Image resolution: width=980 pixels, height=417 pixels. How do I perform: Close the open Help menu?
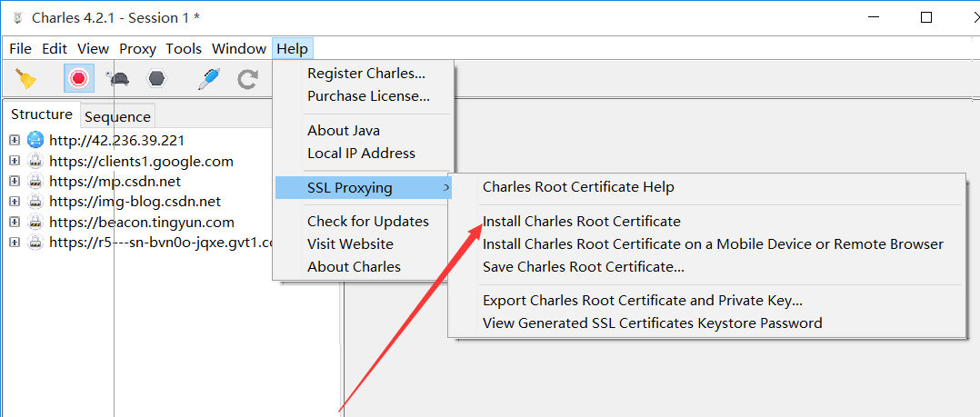pos(293,49)
